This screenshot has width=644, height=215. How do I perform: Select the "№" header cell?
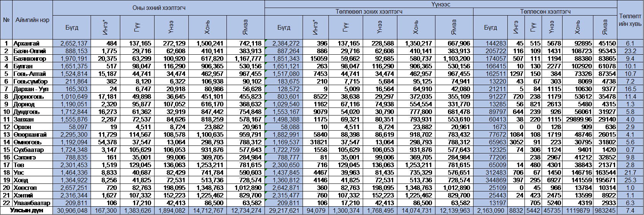6,20
